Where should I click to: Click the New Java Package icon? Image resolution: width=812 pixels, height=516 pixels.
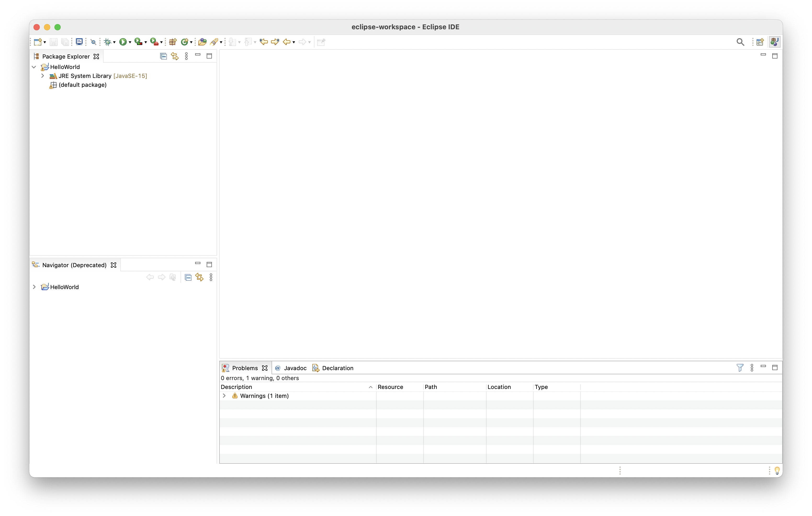[173, 42]
